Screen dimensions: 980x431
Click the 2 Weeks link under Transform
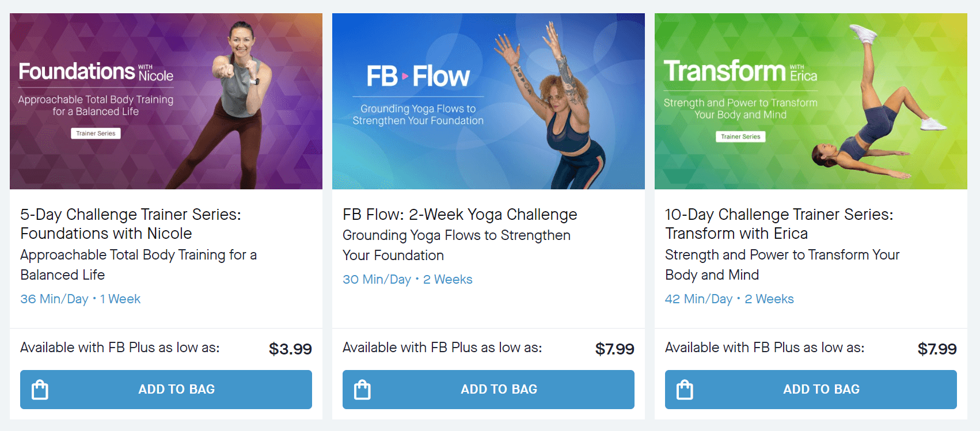click(769, 299)
